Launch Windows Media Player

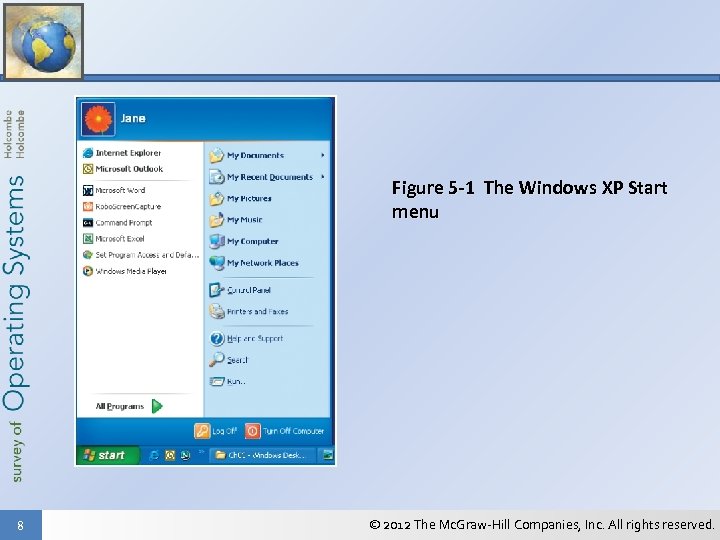pyautogui.click(x=124, y=271)
